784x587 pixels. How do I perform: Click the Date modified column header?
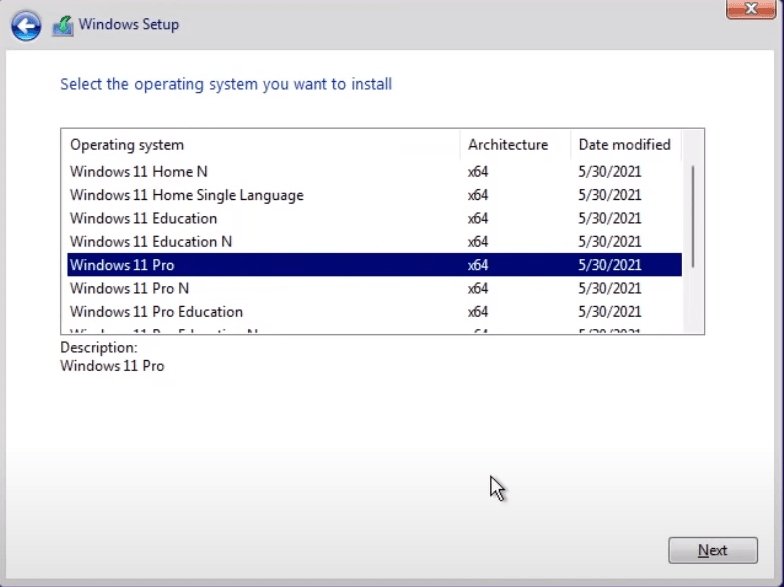coord(626,145)
